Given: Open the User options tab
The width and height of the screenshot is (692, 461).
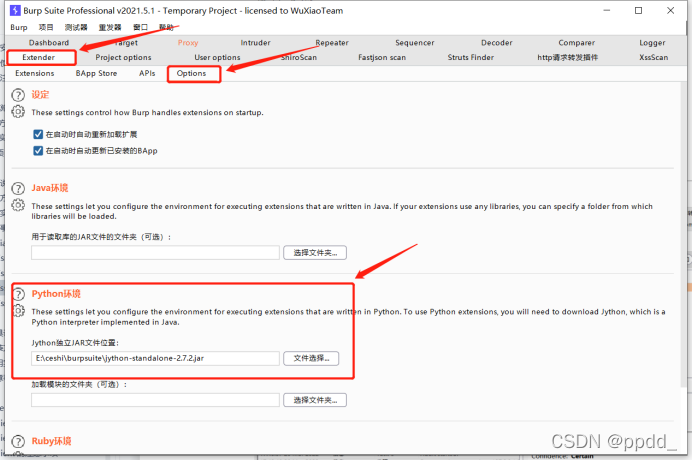Looking at the screenshot, I should (217, 57).
